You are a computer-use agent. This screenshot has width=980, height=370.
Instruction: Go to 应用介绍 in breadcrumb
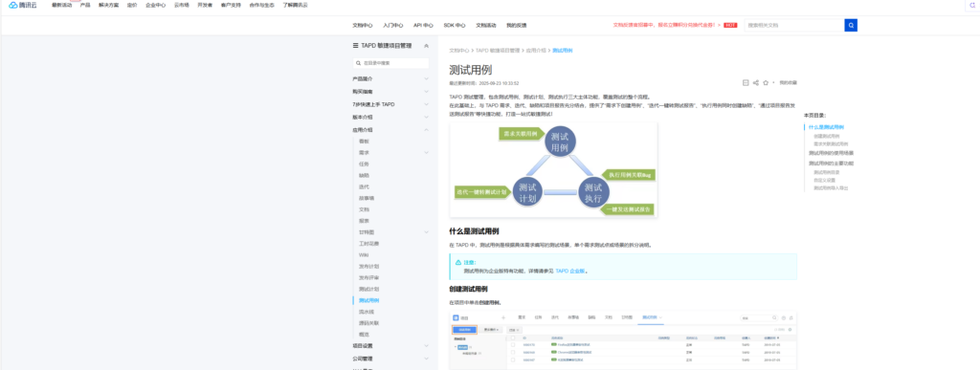click(536, 50)
